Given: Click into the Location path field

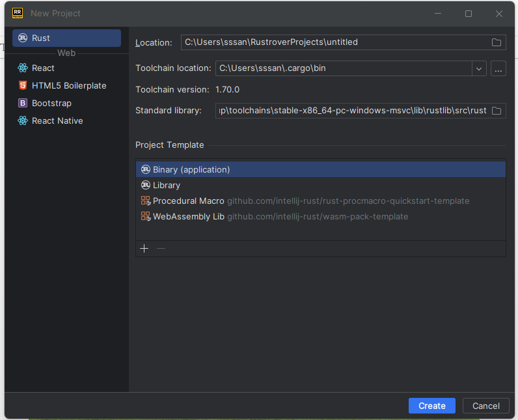Looking at the screenshot, I should pyautogui.click(x=332, y=42).
